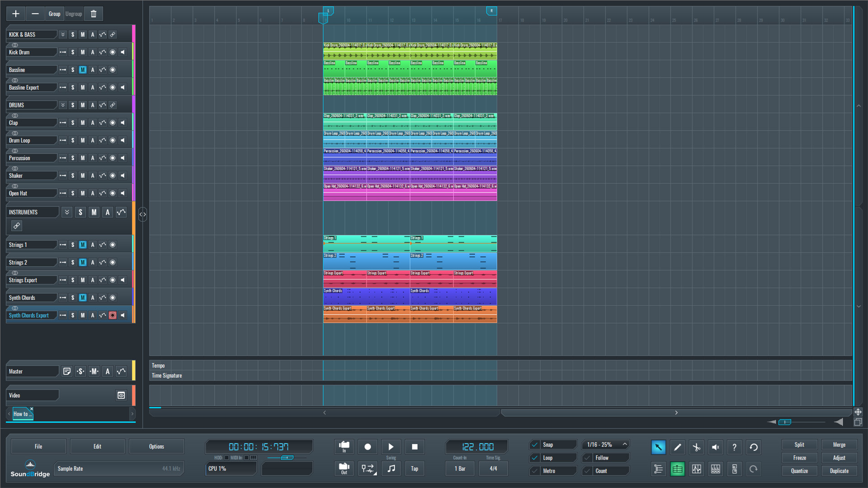Select the mute speaker tool
Image resolution: width=868 pixels, height=488 pixels.
pos(715,447)
